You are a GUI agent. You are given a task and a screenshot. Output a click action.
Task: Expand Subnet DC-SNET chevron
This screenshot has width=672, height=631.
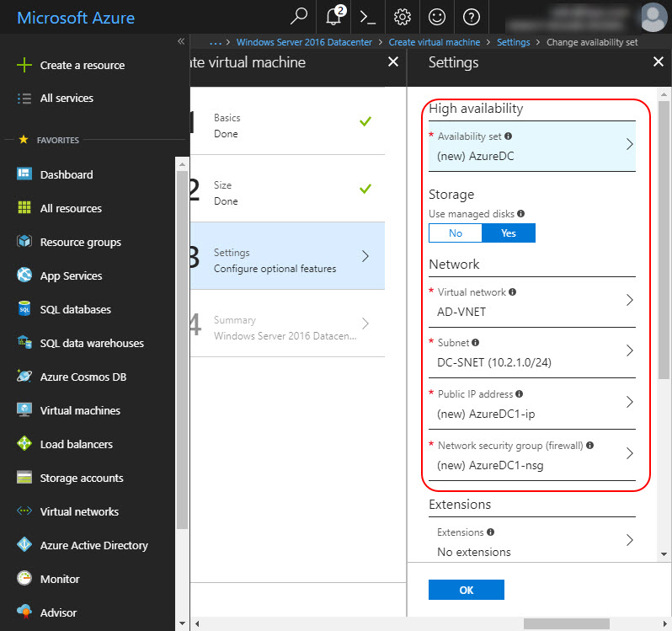click(x=630, y=350)
